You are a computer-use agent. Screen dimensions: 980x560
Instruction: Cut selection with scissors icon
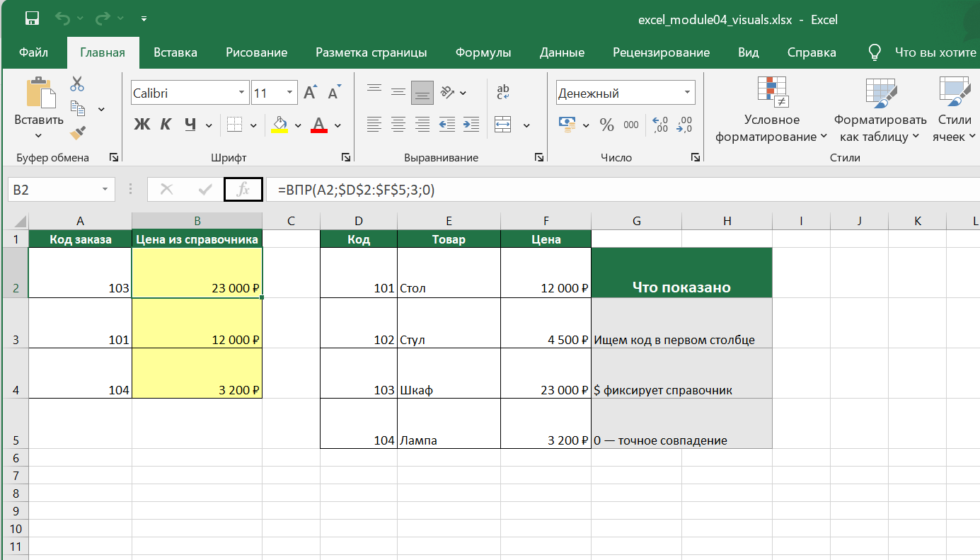pyautogui.click(x=77, y=84)
